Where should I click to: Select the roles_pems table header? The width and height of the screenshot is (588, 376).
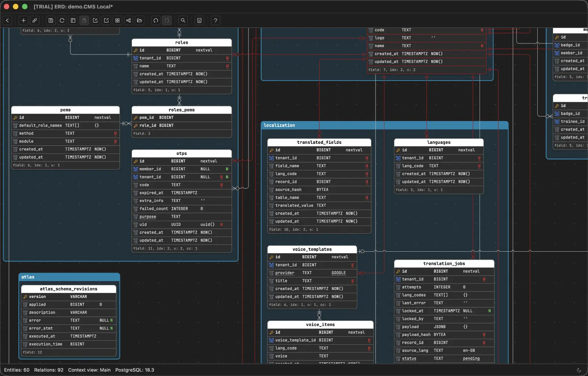(182, 110)
